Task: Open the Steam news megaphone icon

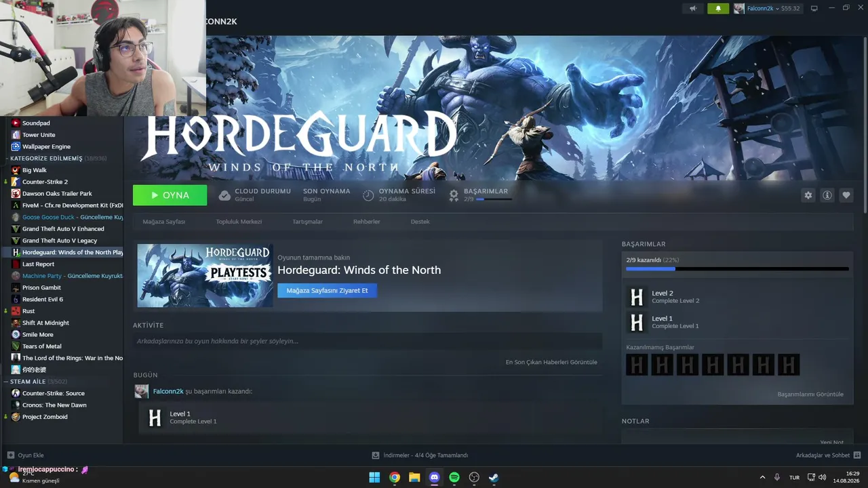Action: tap(692, 9)
